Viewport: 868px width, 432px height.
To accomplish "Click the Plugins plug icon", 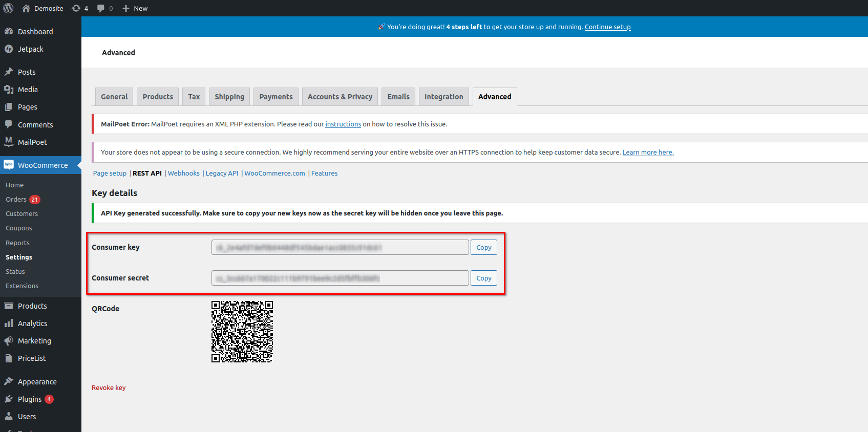I will coord(9,399).
